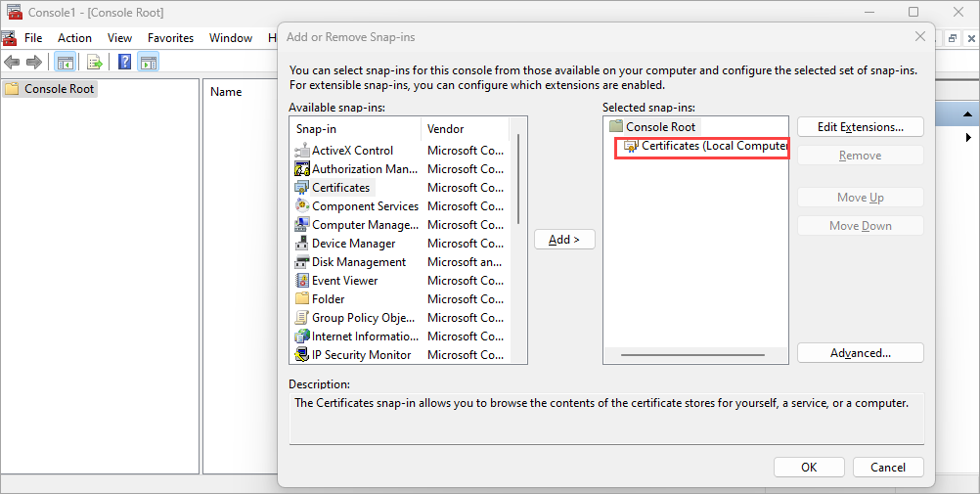Click the Console Root folder icon in Selected snap-ins

[616, 126]
